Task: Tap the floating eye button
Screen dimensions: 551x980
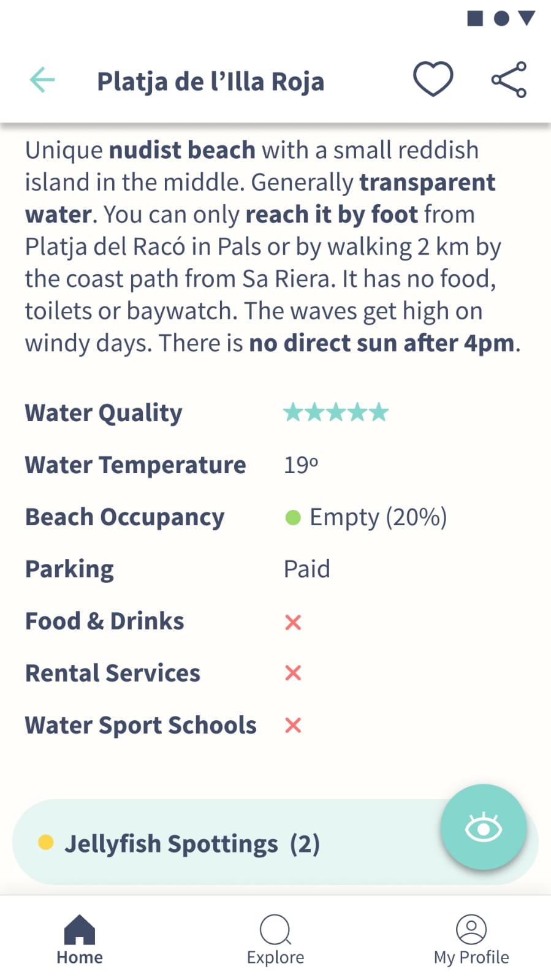Action: [484, 827]
